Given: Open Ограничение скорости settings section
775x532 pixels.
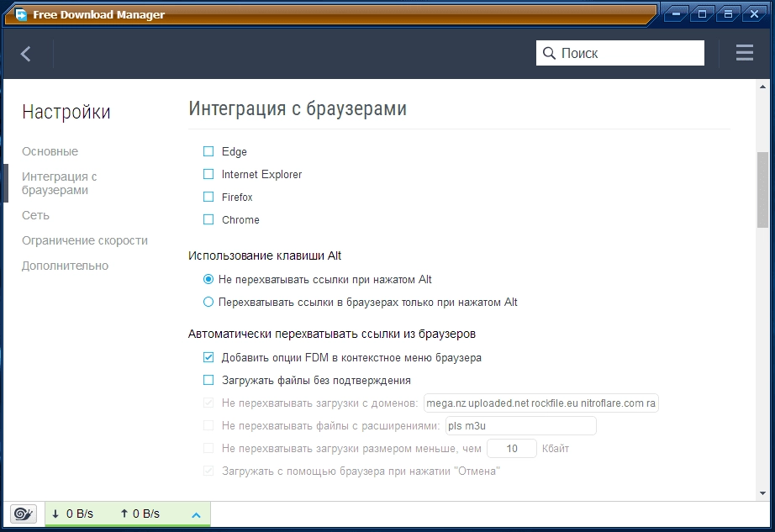Looking at the screenshot, I should click(85, 240).
